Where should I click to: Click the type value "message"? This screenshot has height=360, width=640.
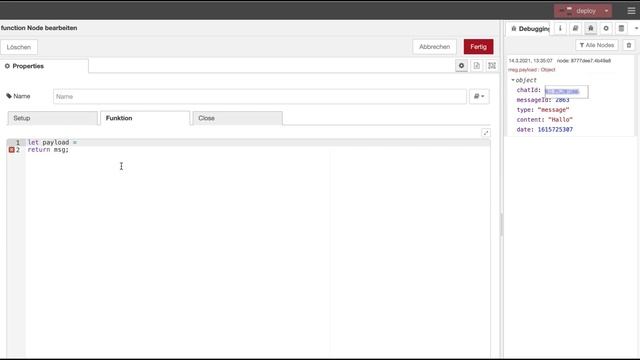[x=553, y=110]
